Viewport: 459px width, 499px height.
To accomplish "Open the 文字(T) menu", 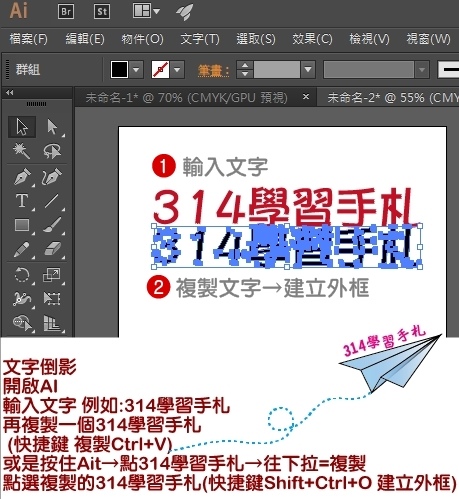I will click(x=200, y=39).
